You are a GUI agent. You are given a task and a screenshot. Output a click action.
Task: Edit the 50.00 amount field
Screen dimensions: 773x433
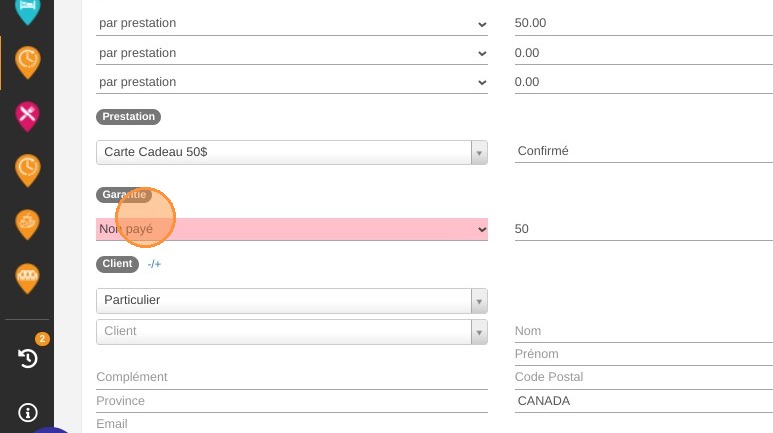coord(644,23)
